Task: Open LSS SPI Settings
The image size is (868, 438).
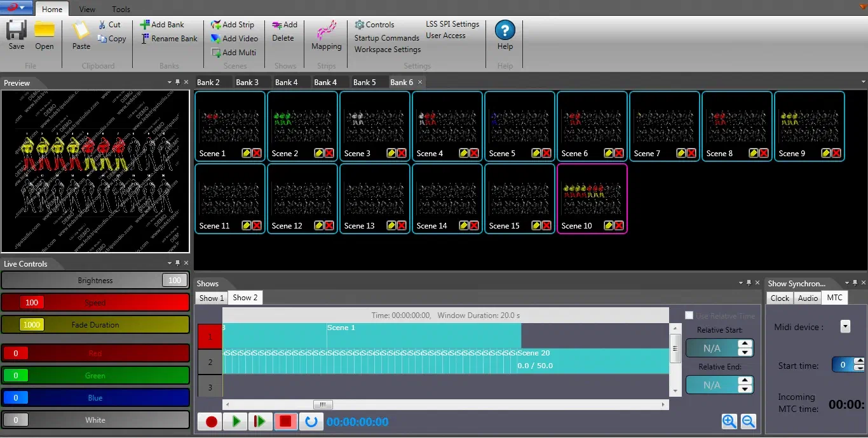Action: coord(452,24)
